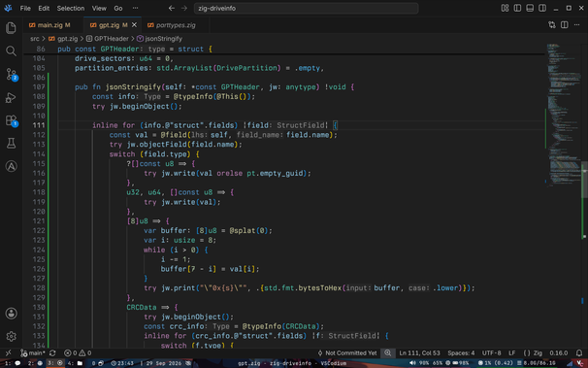Screen dimensions: 588x368
Task: Open the Explorer view in the activity bar
Action: (x=11, y=28)
